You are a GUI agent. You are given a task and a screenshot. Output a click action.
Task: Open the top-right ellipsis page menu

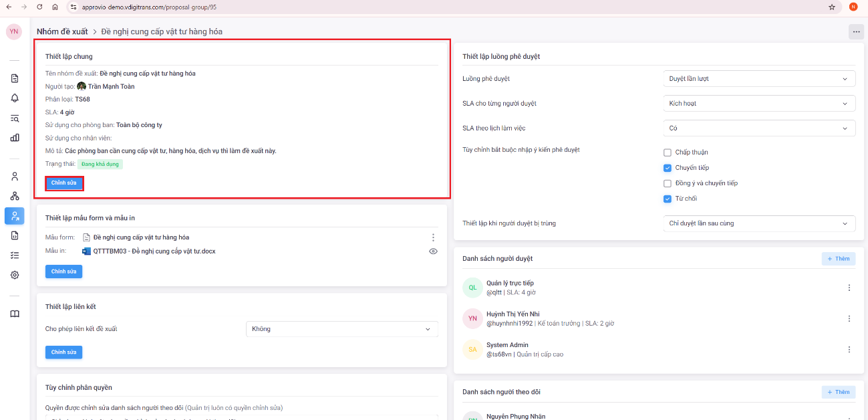point(856,32)
